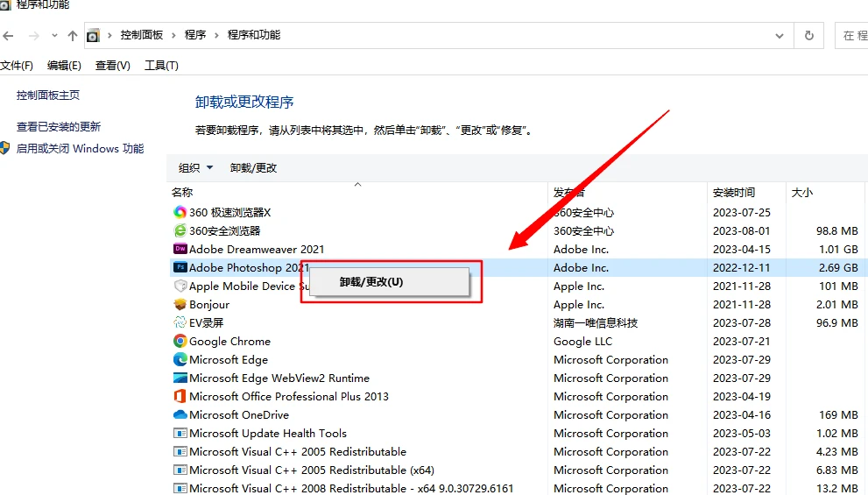Click 程序 in the breadcrumb path

pos(194,35)
